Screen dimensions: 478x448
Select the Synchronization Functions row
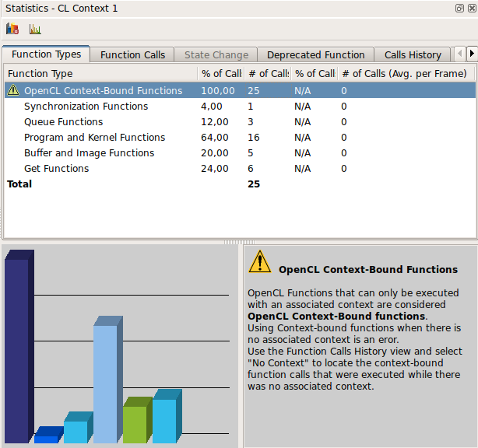pyautogui.click(x=240, y=107)
